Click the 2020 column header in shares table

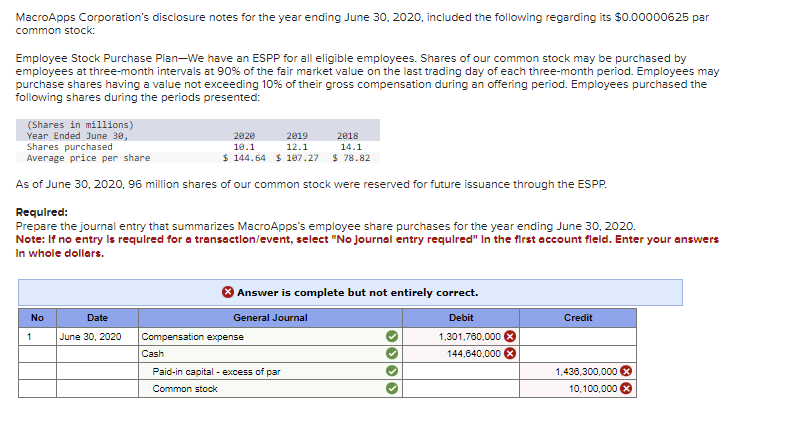(244, 136)
